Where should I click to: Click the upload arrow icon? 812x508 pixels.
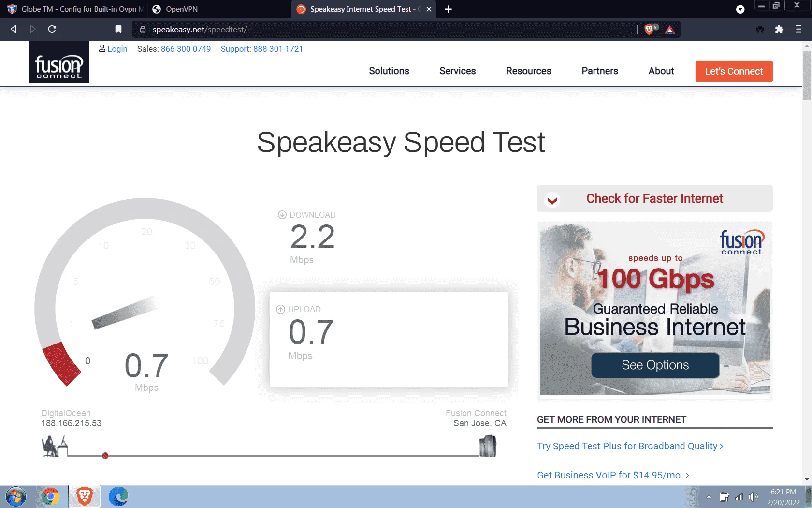click(x=280, y=309)
